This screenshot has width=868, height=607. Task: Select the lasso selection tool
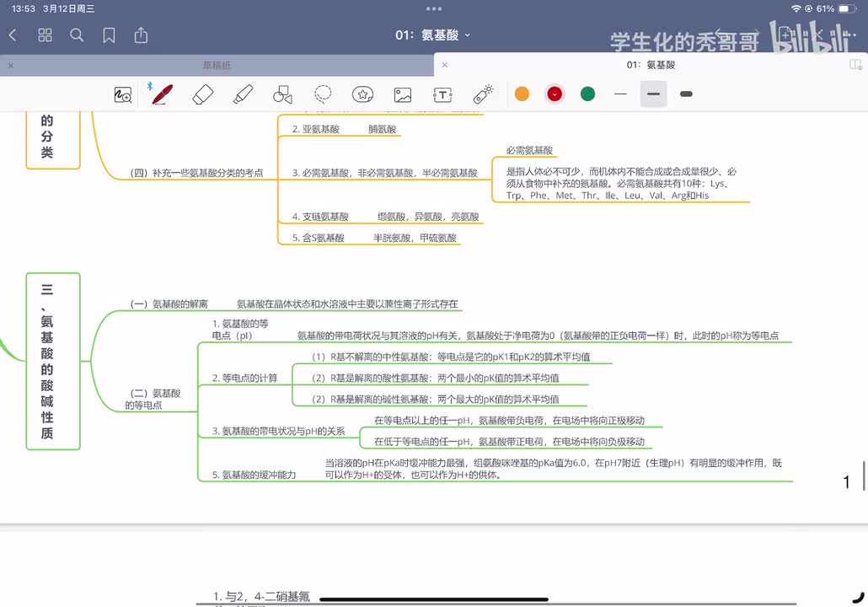coord(324,94)
